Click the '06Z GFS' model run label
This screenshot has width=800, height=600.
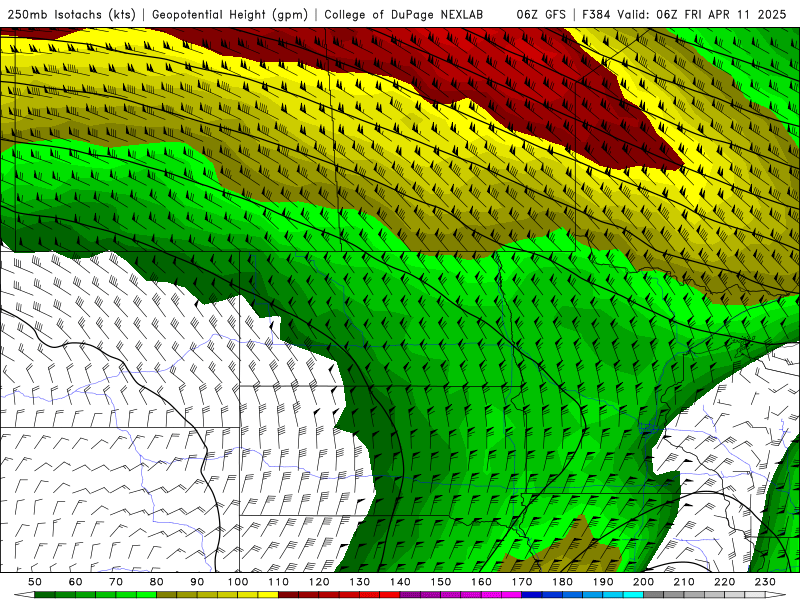541,15
